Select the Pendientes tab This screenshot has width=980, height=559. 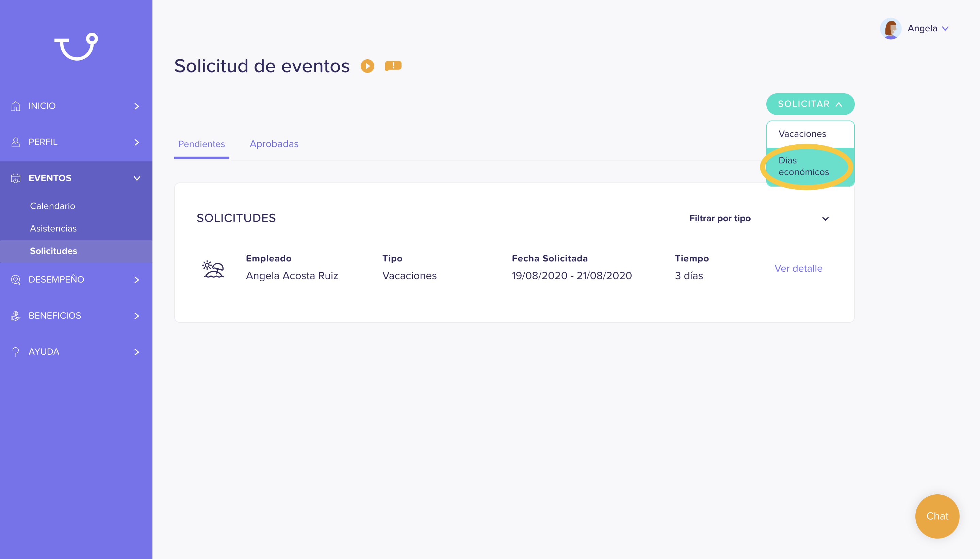tap(201, 144)
